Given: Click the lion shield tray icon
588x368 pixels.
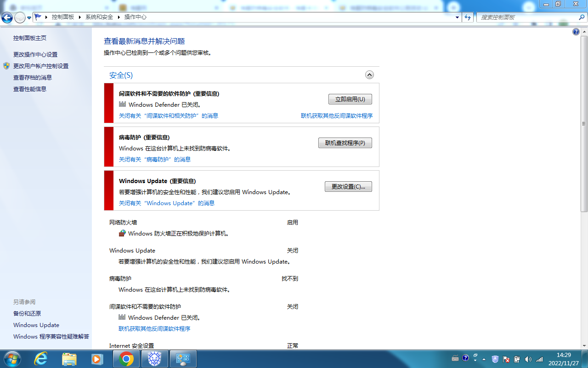Looking at the screenshot, I should (x=495, y=359).
